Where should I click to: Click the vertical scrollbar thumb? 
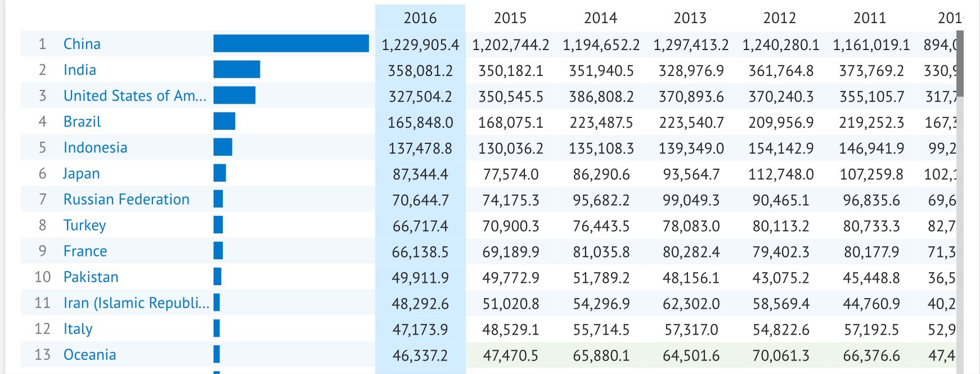coord(960,64)
